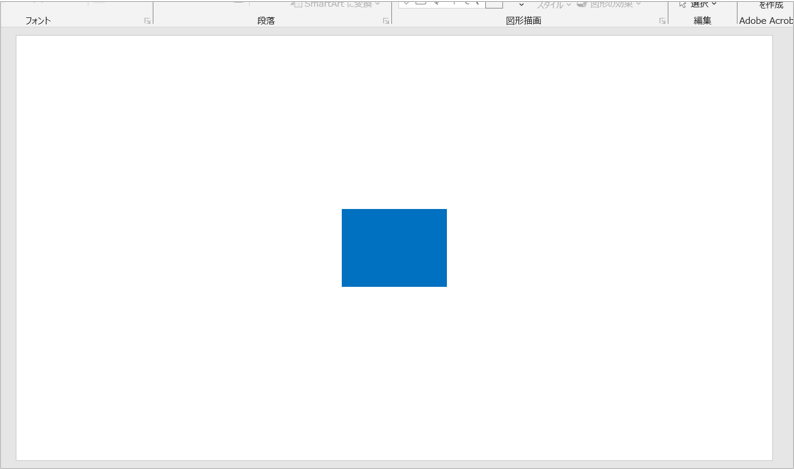794x469 pixels.
Task: Click the 編集 group label
Action: point(702,21)
